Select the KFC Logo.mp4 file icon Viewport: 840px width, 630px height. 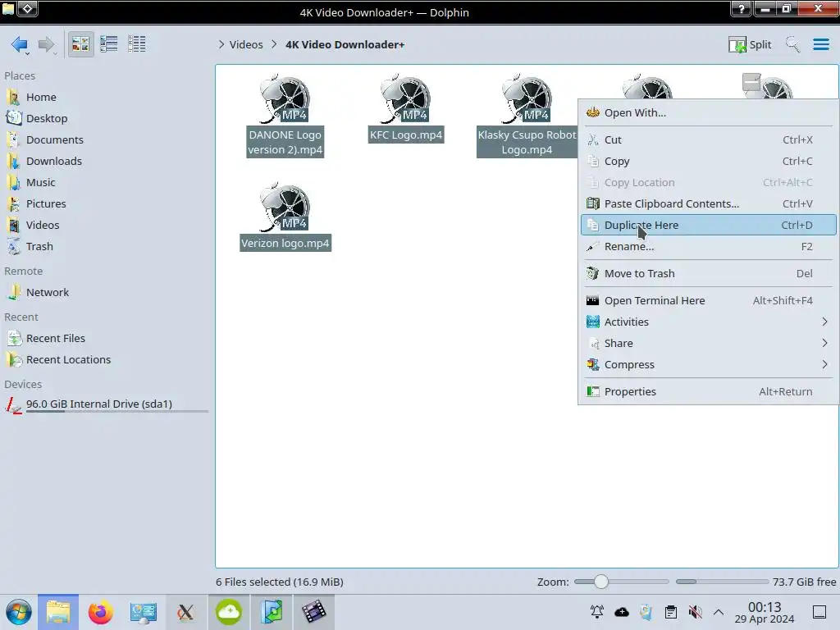tap(405, 98)
